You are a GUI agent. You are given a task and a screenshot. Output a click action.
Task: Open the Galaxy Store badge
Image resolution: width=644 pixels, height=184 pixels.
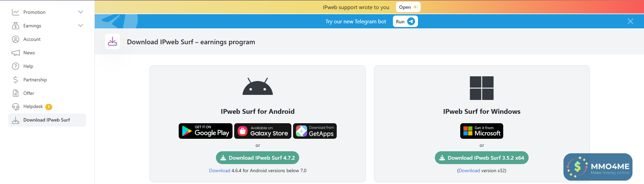pos(263,131)
